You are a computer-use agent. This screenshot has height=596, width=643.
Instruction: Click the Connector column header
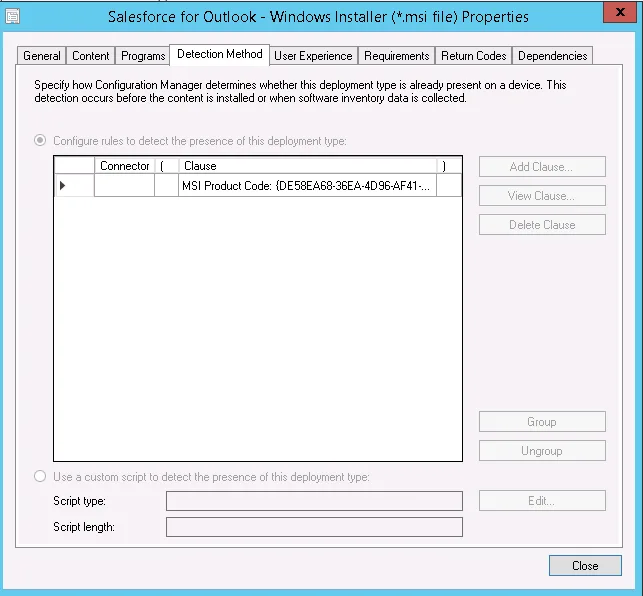pos(124,166)
